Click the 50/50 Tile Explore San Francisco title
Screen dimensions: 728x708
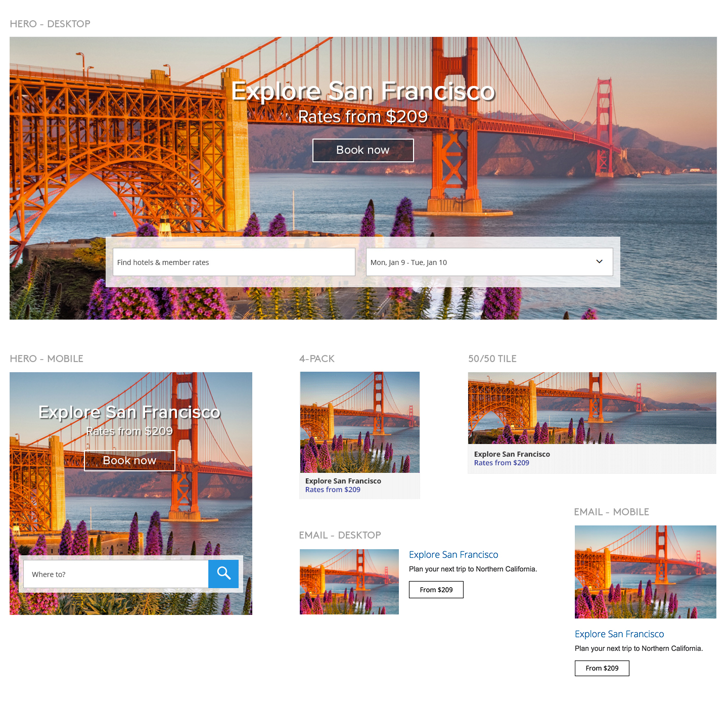(512, 454)
